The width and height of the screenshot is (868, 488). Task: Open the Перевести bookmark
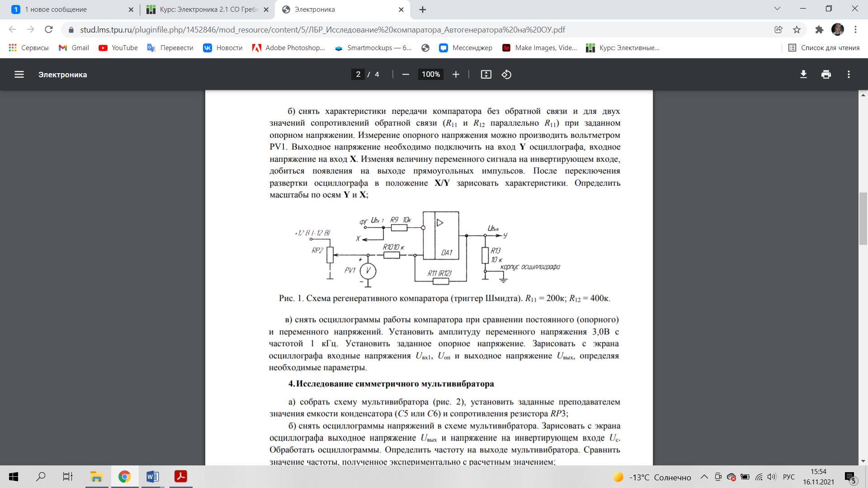[x=170, y=48]
